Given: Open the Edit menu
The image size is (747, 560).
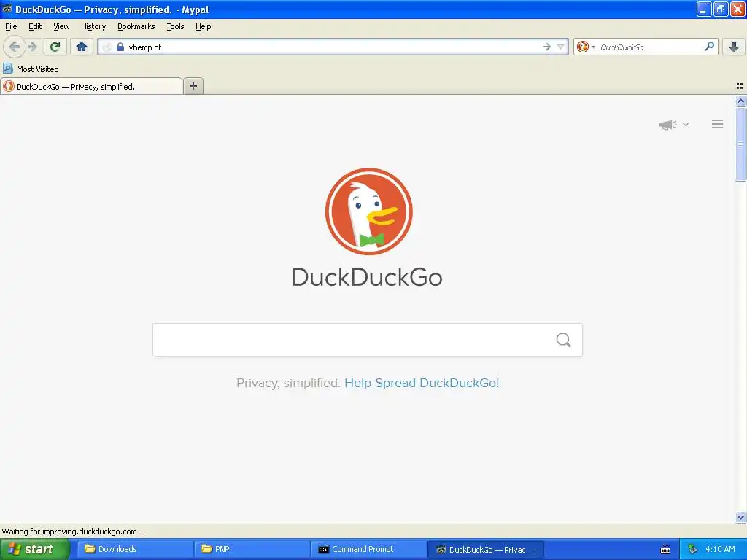Looking at the screenshot, I should click(35, 26).
